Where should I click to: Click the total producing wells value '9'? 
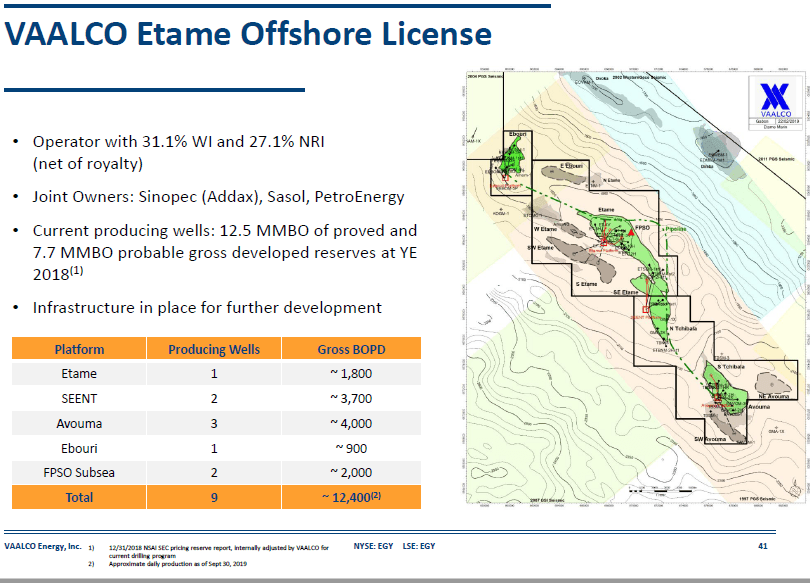tap(214, 497)
